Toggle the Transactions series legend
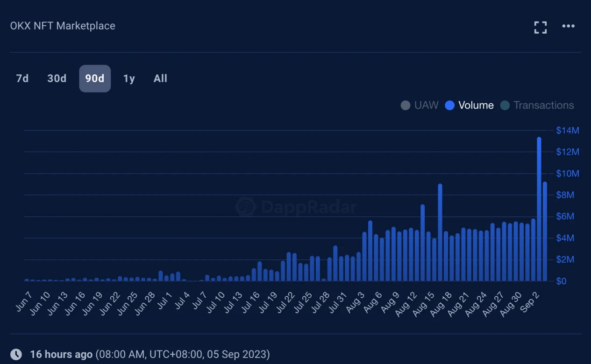 537,106
